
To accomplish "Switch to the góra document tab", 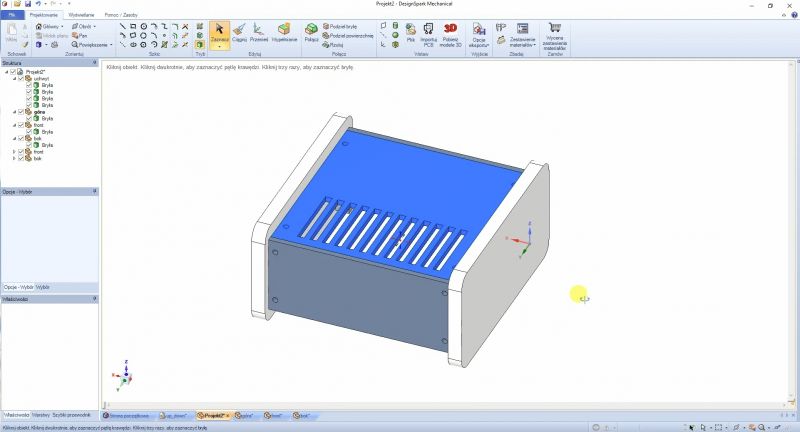I will 245,416.
